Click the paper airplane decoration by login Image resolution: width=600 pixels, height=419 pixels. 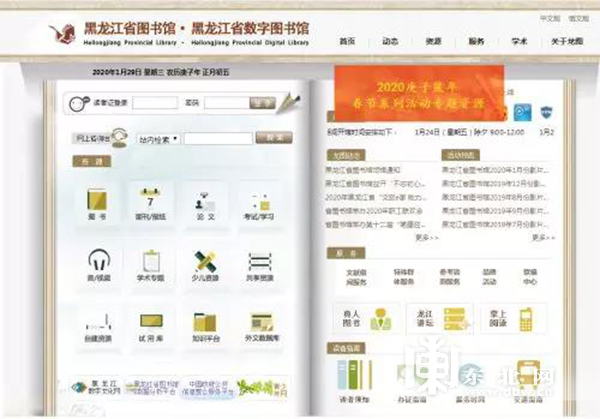click(288, 103)
